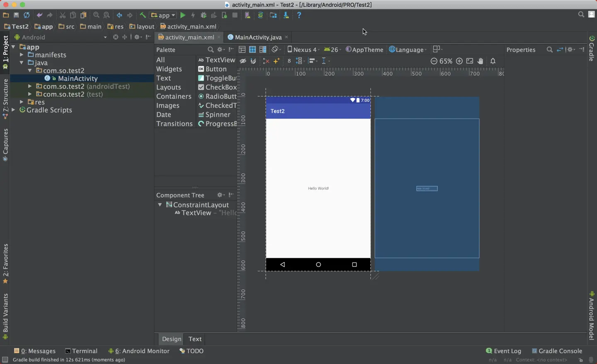Zoom in on the design canvas

click(x=459, y=61)
